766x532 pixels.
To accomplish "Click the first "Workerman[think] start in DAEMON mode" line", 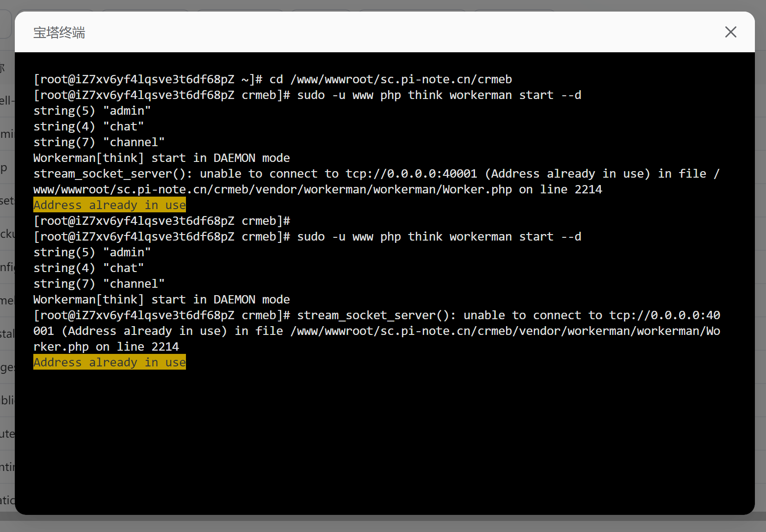I will point(161,158).
